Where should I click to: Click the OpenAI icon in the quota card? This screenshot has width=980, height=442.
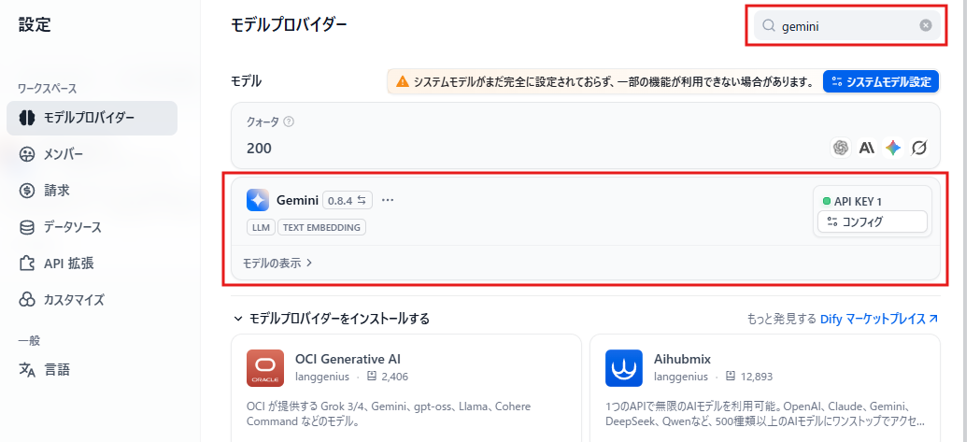coord(841,148)
